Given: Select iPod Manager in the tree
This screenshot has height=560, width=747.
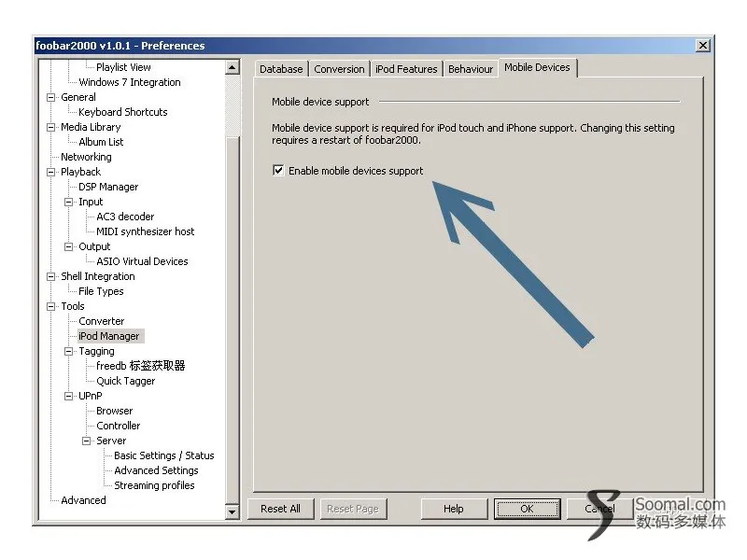Looking at the screenshot, I should click(x=109, y=336).
